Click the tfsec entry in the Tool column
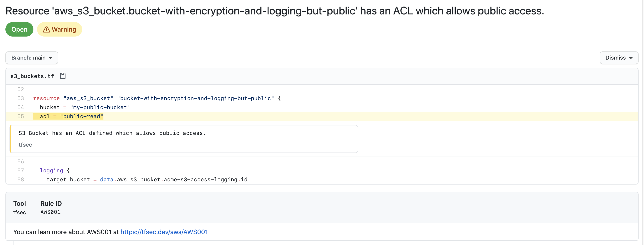 (19, 213)
